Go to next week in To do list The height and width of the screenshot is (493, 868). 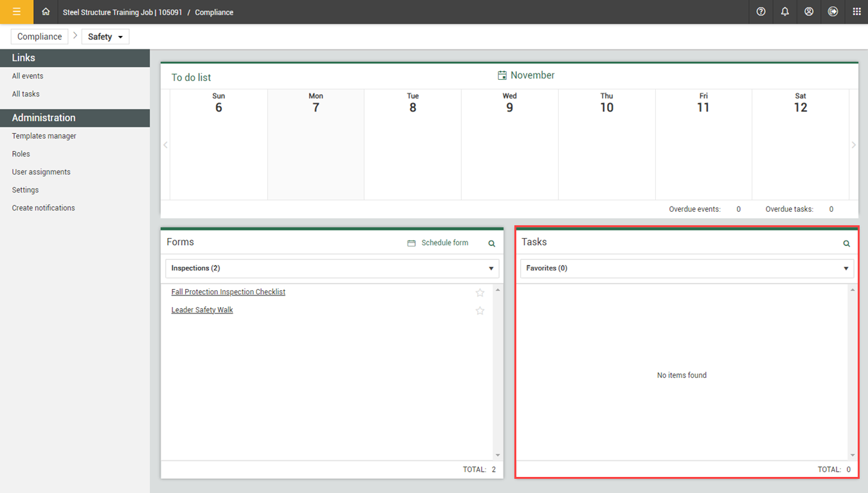(854, 145)
